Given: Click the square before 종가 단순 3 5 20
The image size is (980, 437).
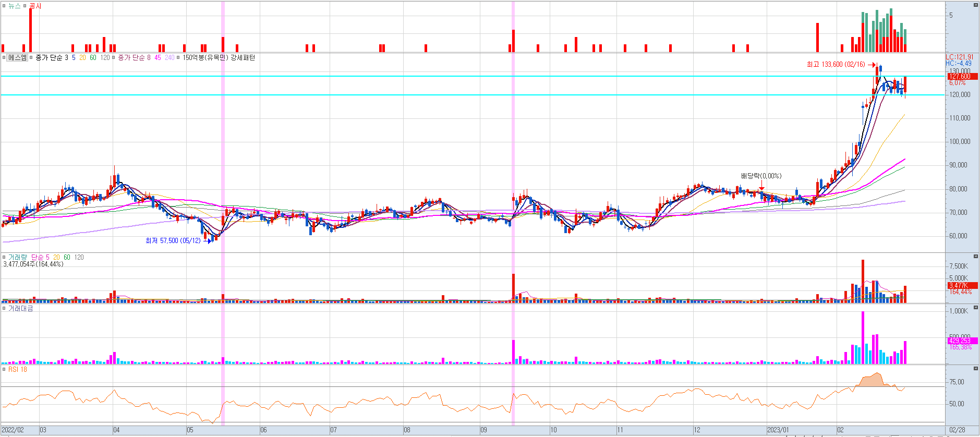Looking at the screenshot, I should click(x=31, y=57).
